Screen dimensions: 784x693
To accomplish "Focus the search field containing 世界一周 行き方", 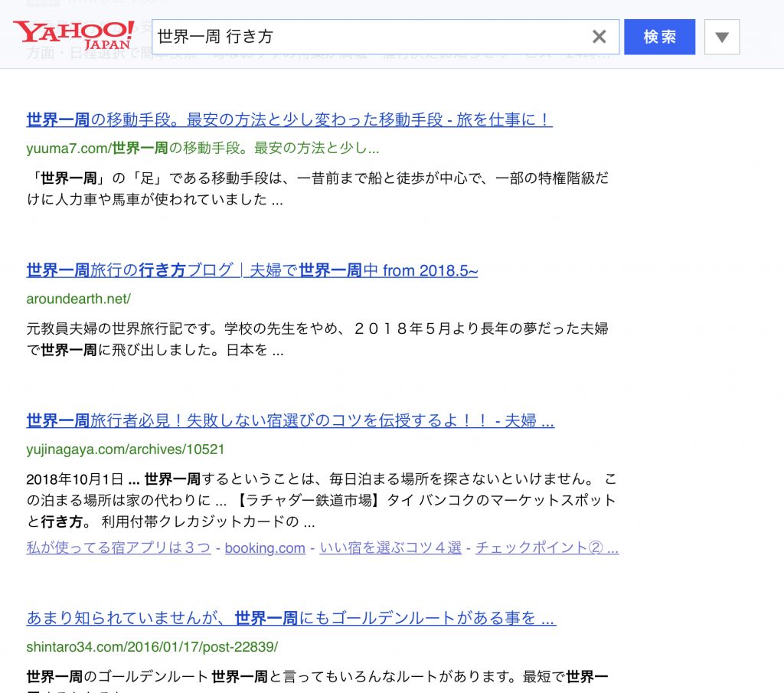I will click(367, 37).
